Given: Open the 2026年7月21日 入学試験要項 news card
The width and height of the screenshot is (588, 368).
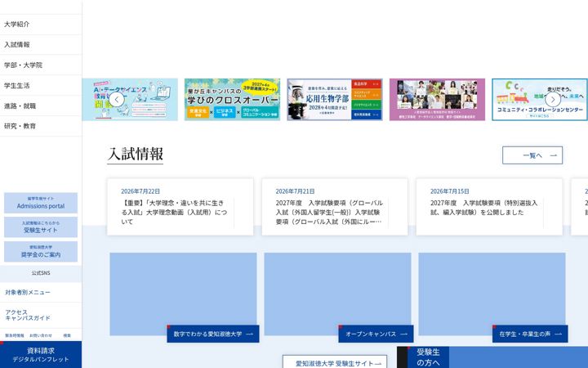Looking at the screenshot, I should pos(335,207).
